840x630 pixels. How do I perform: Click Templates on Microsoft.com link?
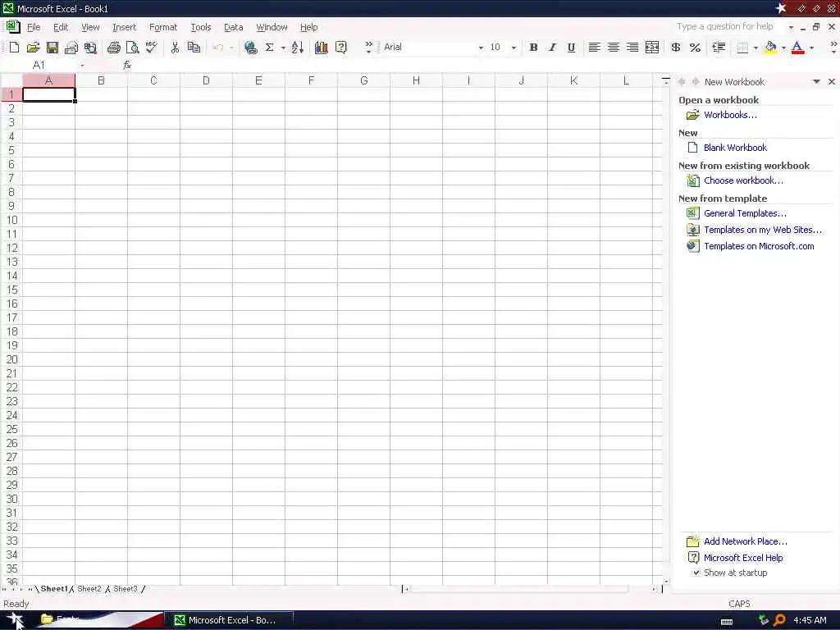[x=759, y=246]
